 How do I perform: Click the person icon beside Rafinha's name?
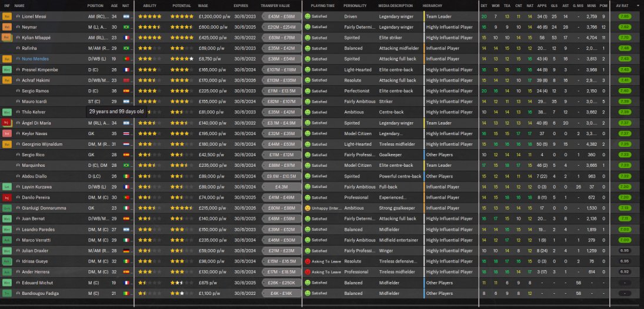pos(18,48)
